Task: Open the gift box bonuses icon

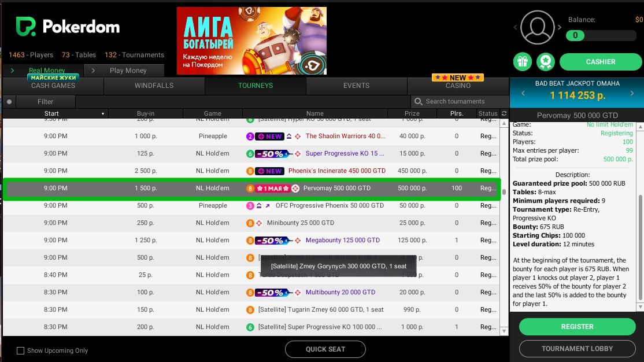Action: 523,62
